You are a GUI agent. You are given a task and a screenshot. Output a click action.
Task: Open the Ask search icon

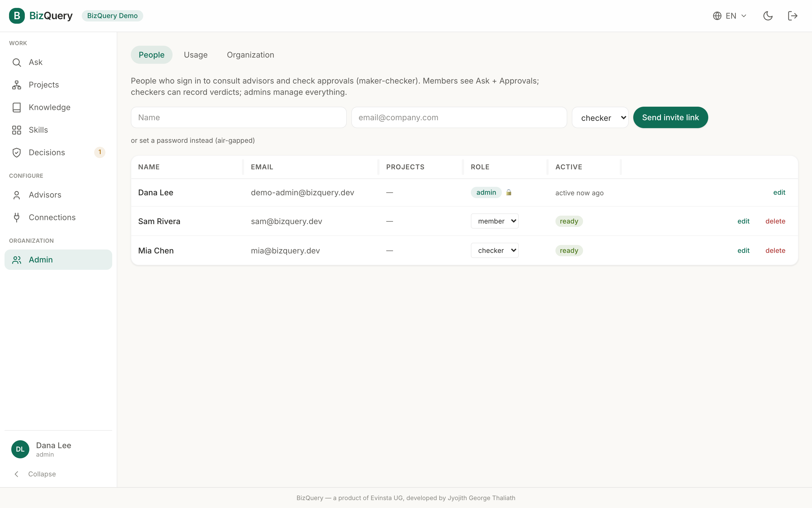click(16, 62)
